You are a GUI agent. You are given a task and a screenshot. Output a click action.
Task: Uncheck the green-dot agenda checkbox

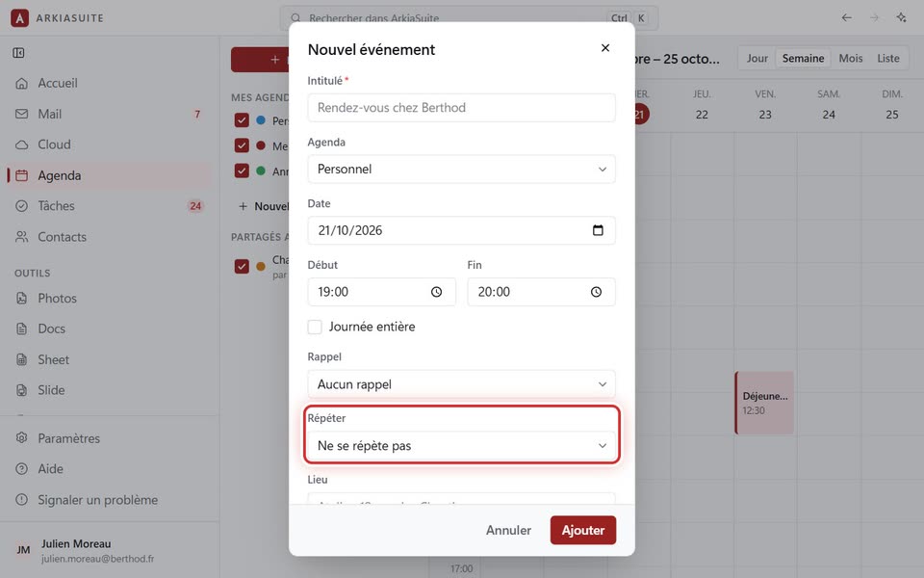tap(242, 171)
